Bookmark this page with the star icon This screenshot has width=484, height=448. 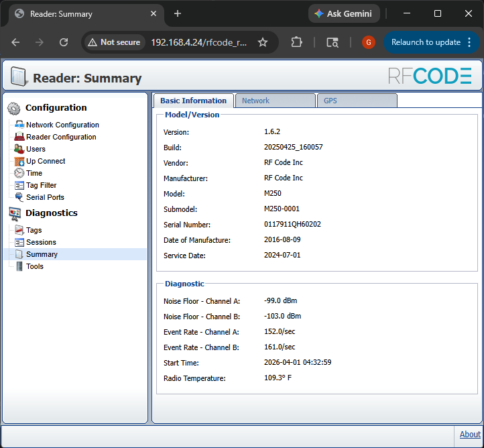coord(263,42)
